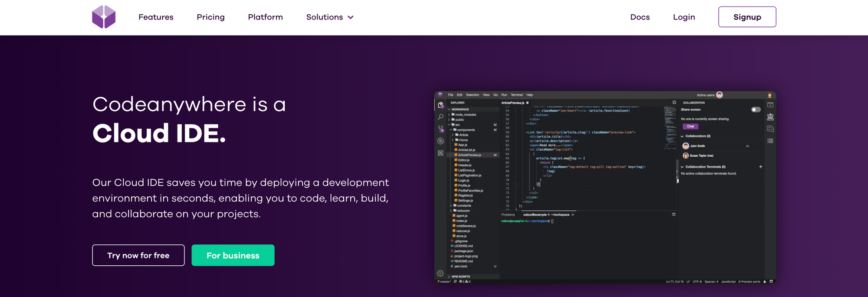
Task: Open the Docs link
Action: click(640, 17)
